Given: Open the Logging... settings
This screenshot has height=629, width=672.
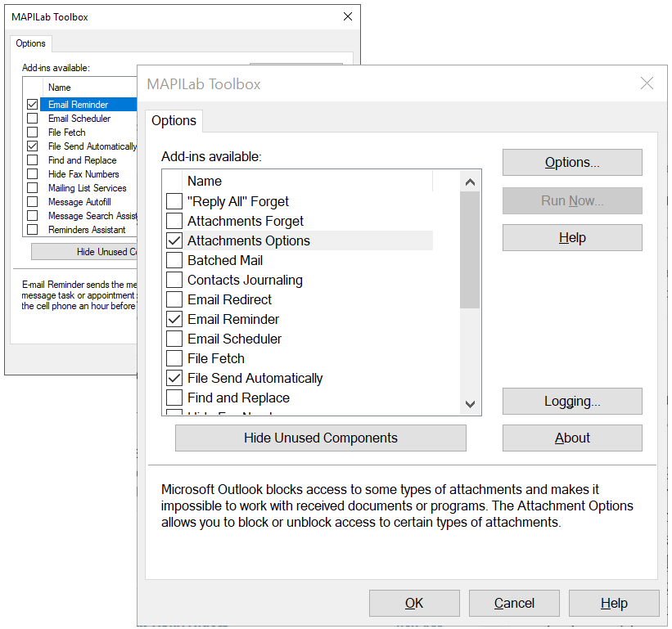Looking at the screenshot, I should click(572, 402).
